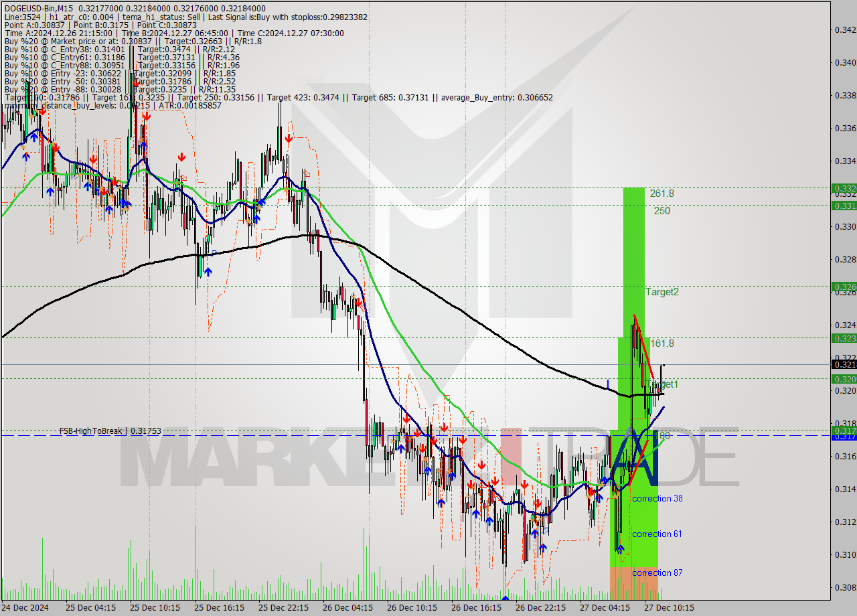Click the 'correction 87' label
857x616 pixels.
pyautogui.click(x=657, y=572)
